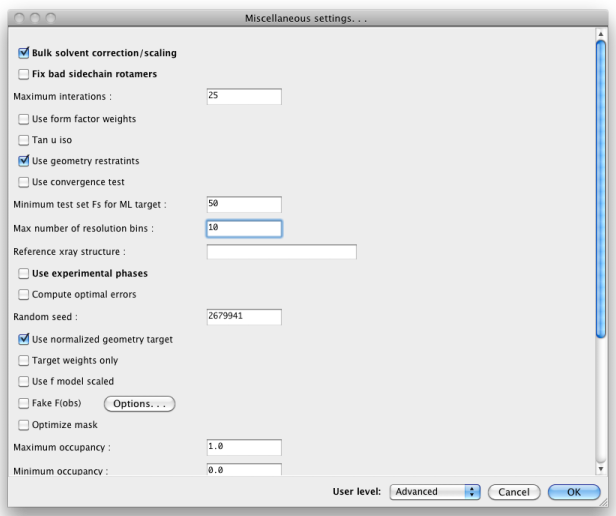This screenshot has width=616, height=516.
Task: Toggle Use form factor weights
Action: [24, 119]
